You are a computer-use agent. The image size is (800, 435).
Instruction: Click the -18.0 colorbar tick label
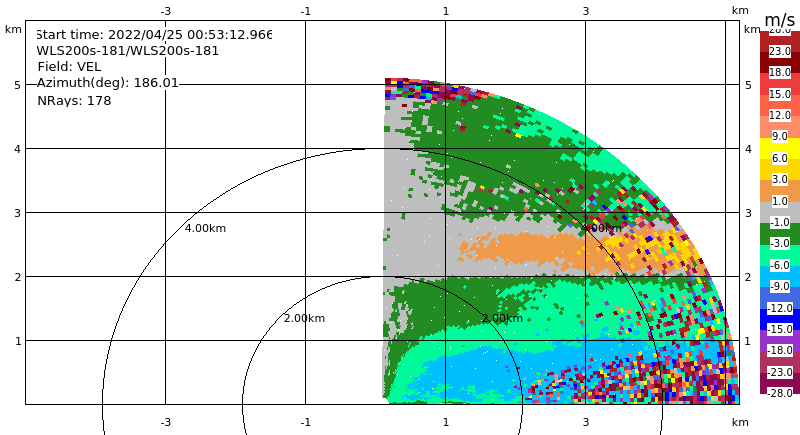(x=780, y=350)
